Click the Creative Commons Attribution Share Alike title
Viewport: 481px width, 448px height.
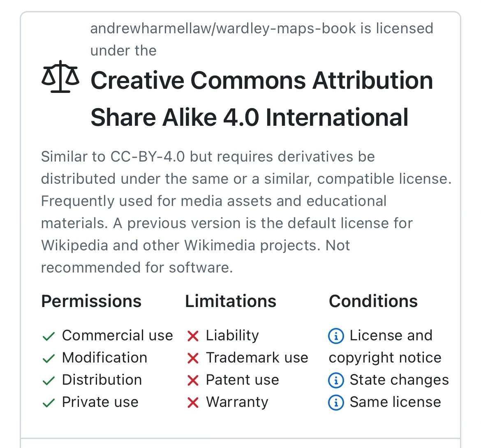pos(261,99)
